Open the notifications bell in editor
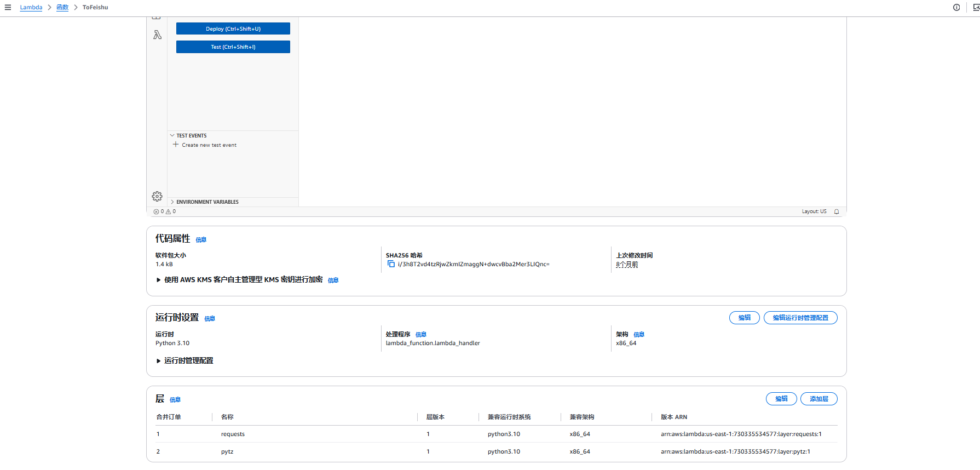This screenshot has width=980, height=470. click(837, 211)
